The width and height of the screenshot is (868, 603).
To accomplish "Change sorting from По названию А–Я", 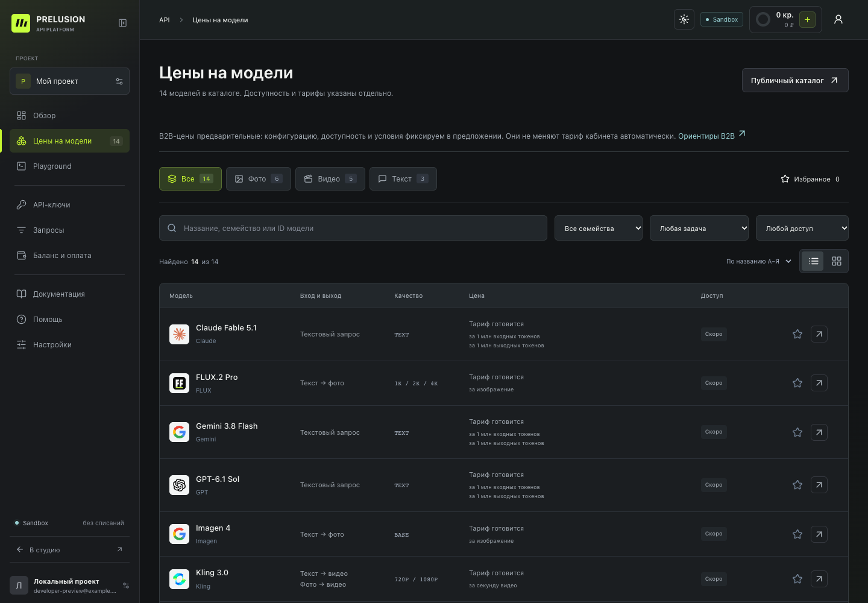I will pyautogui.click(x=758, y=261).
